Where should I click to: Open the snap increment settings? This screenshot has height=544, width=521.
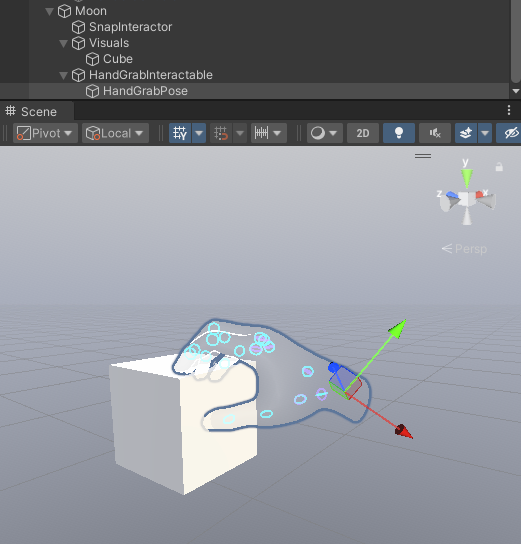261,133
